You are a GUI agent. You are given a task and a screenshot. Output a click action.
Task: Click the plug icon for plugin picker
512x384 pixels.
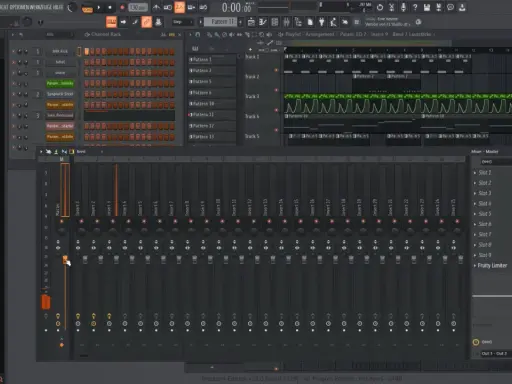coord(321,22)
